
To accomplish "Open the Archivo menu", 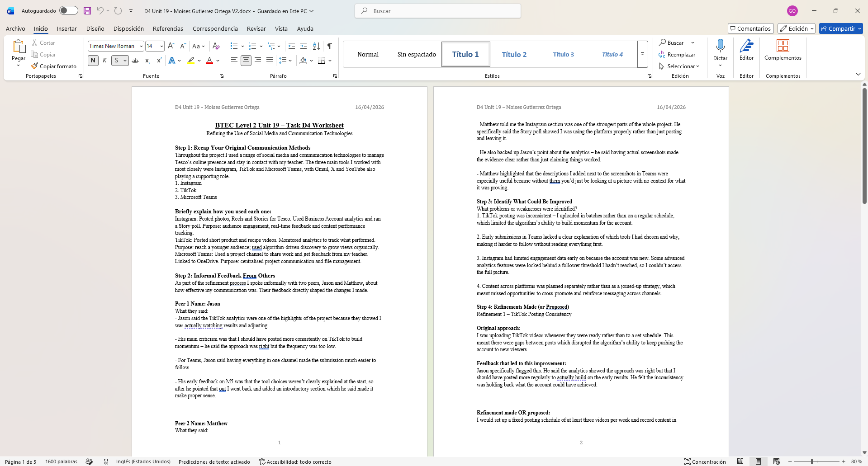I will pyautogui.click(x=15, y=28).
